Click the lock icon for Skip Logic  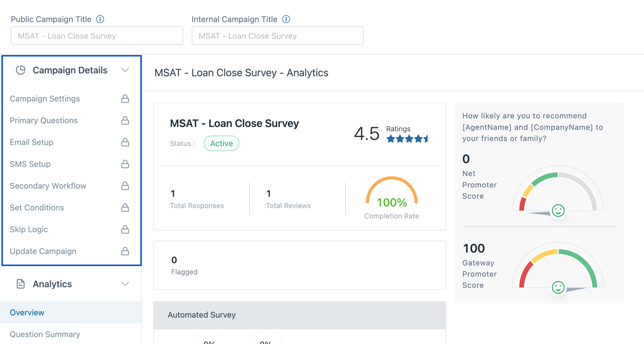point(125,229)
